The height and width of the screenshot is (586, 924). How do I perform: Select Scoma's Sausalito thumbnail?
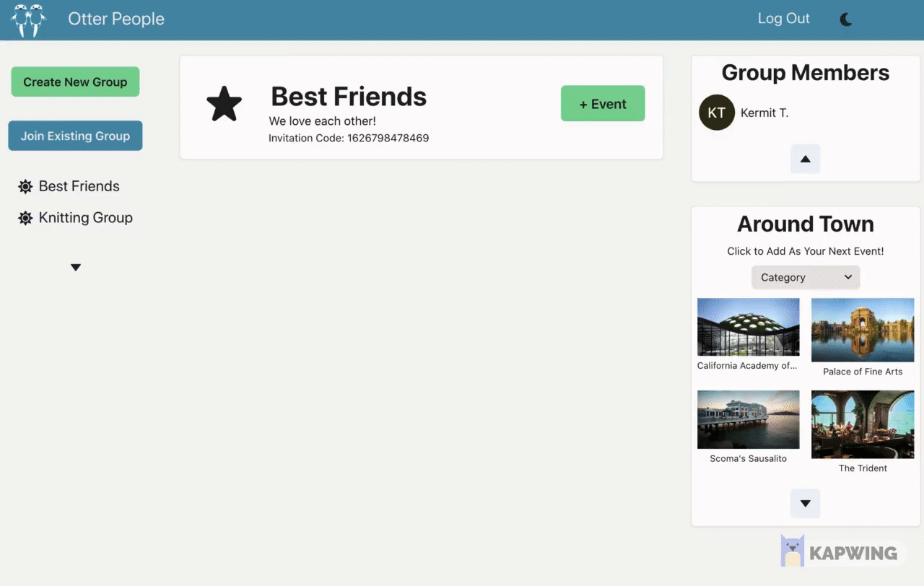tap(748, 419)
